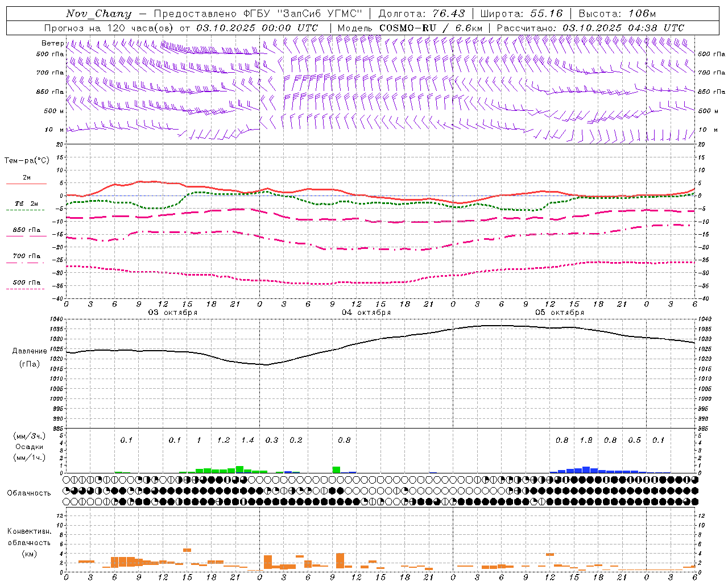Click the station name Nov_Chany
This screenshot has height=582, width=728.
click(x=98, y=14)
